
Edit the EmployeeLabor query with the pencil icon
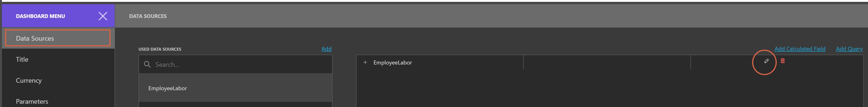point(766,61)
